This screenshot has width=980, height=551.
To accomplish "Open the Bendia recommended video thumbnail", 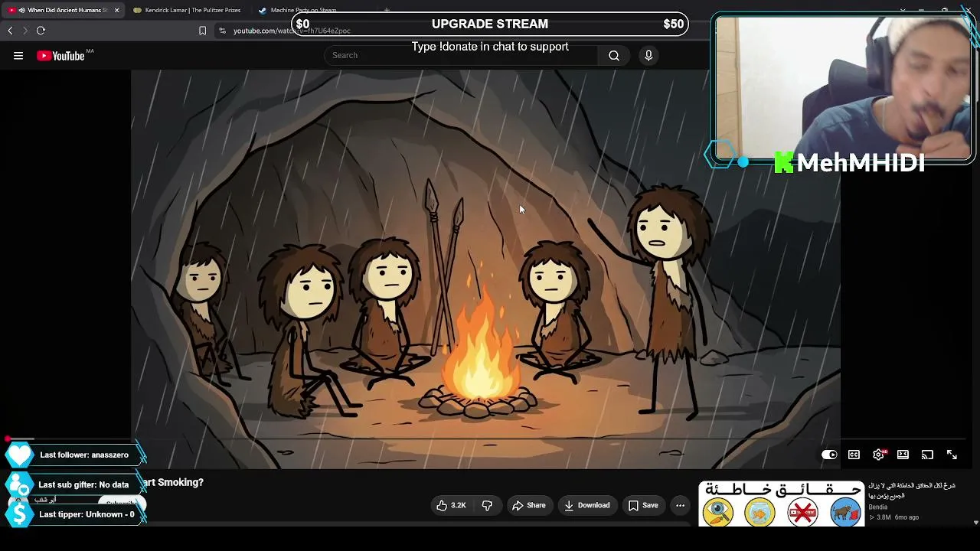I will 782,504.
